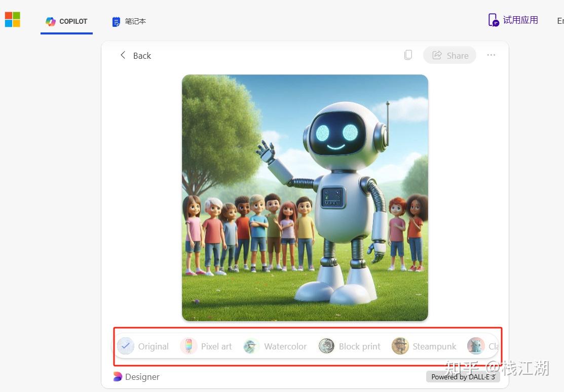Click the Microsoft logo
This screenshot has height=392, width=564.
13,20
